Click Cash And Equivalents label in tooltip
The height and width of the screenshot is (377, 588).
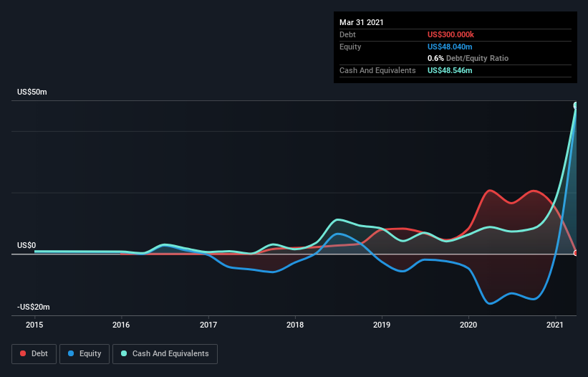(377, 70)
